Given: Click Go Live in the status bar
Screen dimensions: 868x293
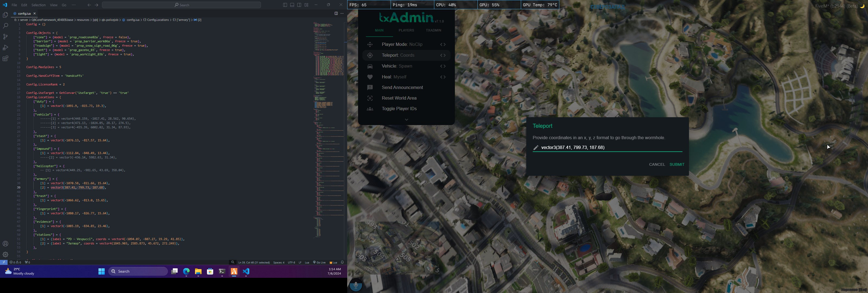Looking at the screenshot, I should click(319, 262).
